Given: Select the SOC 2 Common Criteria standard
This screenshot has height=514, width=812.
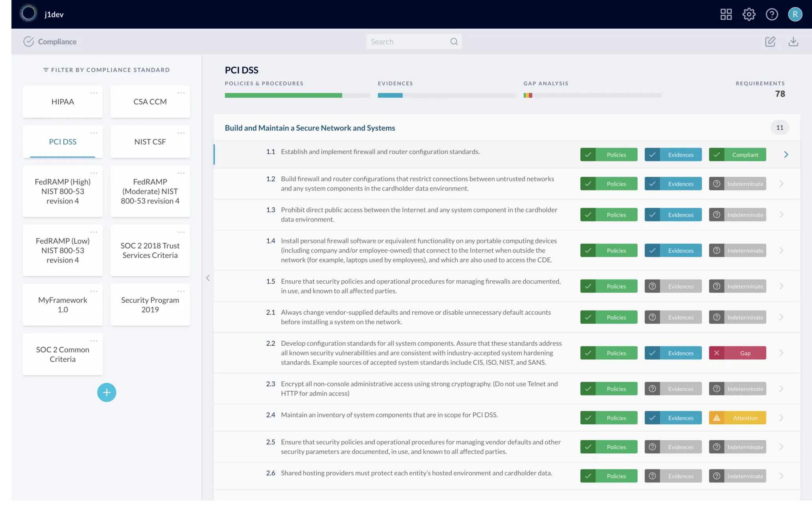Looking at the screenshot, I should pyautogui.click(x=63, y=354).
